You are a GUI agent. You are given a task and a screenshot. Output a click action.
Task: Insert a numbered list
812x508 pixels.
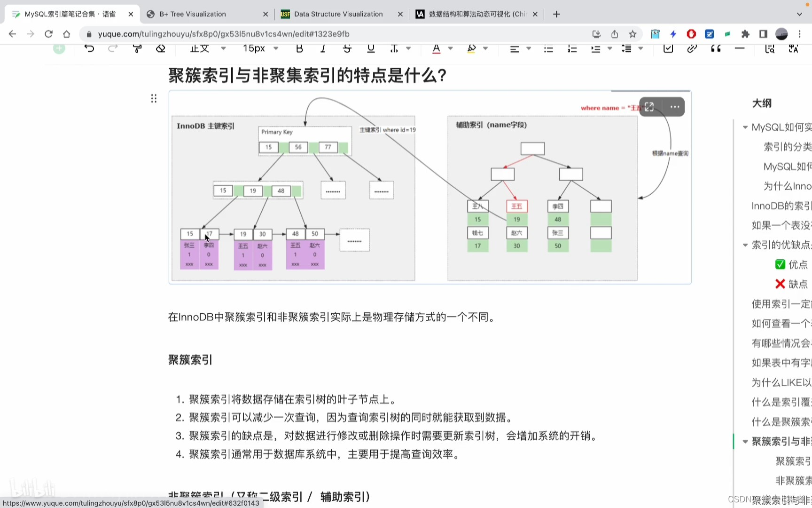(x=572, y=48)
